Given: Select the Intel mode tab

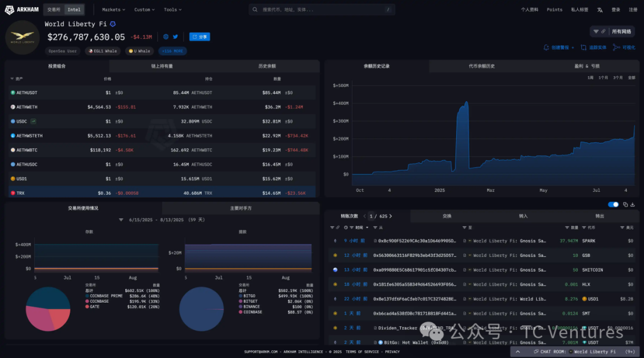Looking at the screenshot, I should (x=74, y=10).
